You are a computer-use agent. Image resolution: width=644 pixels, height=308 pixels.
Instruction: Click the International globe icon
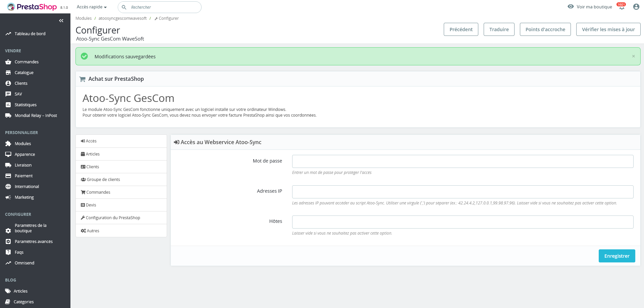[8, 187]
